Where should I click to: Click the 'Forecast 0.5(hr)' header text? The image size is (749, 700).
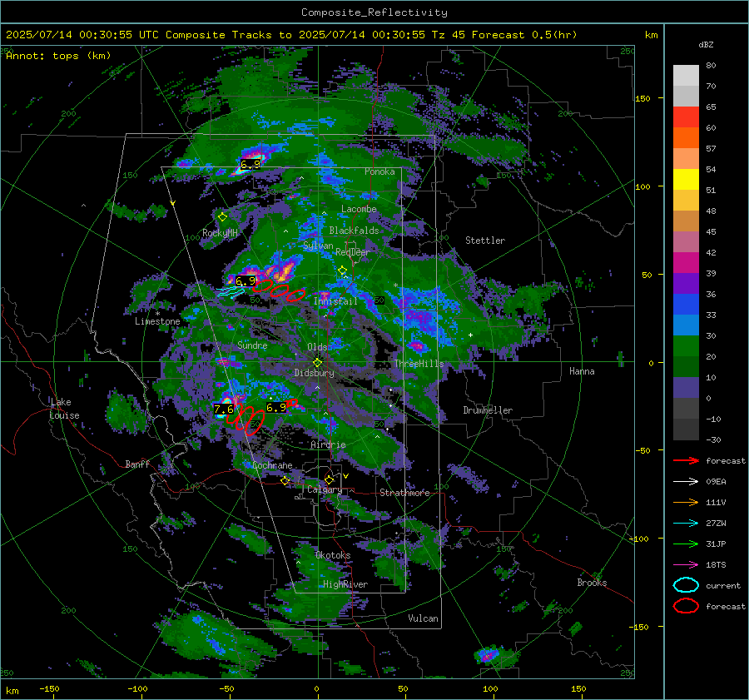coord(524,35)
